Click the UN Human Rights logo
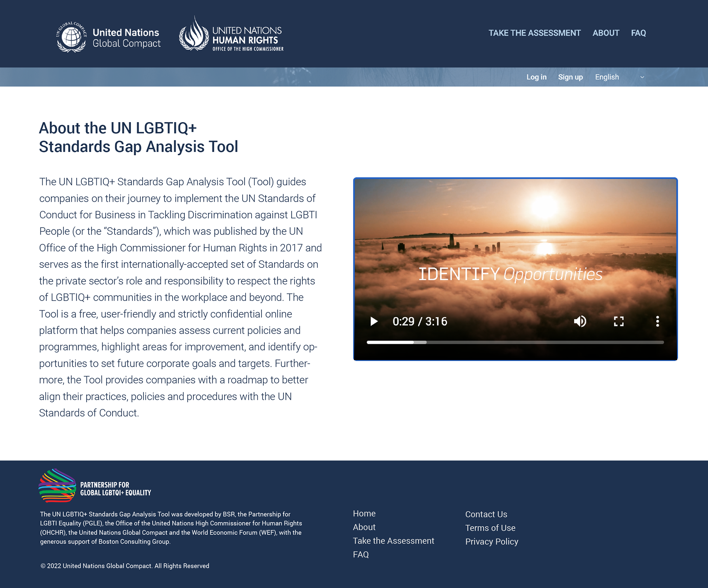Image resolution: width=708 pixels, height=588 pixels. click(x=231, y=34)
